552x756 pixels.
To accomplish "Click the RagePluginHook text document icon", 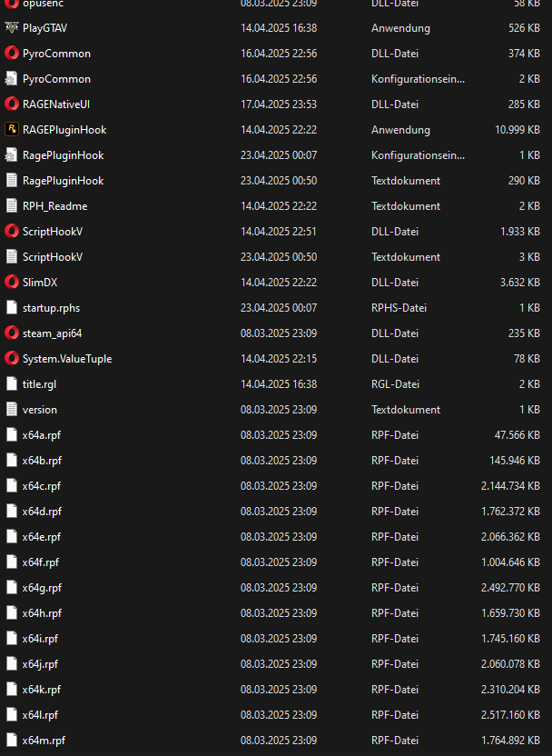I will [x=12, y=180].
